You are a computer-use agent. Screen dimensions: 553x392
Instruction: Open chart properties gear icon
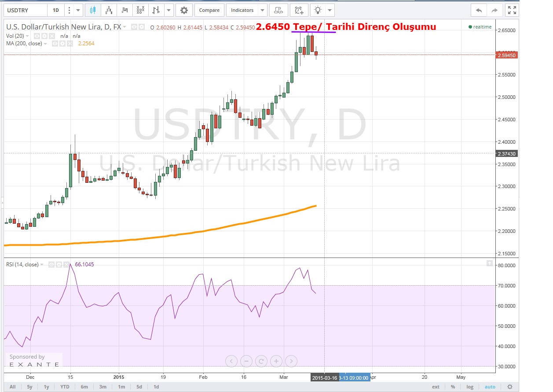point(184,10)
